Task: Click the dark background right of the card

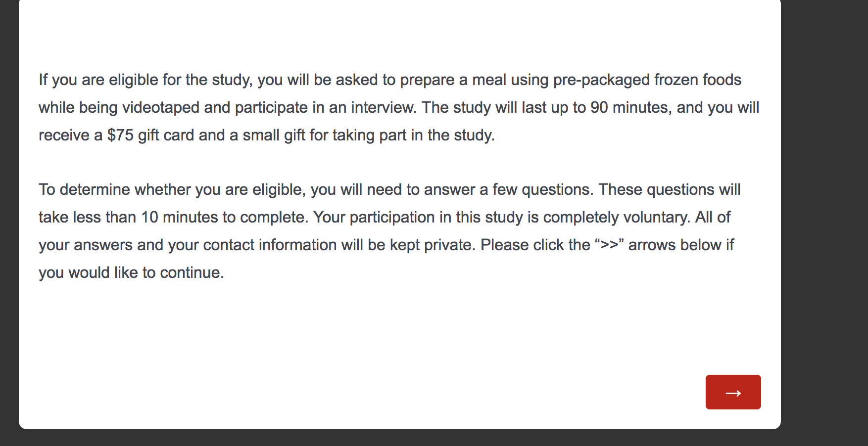Action: (x=824, y=223)
